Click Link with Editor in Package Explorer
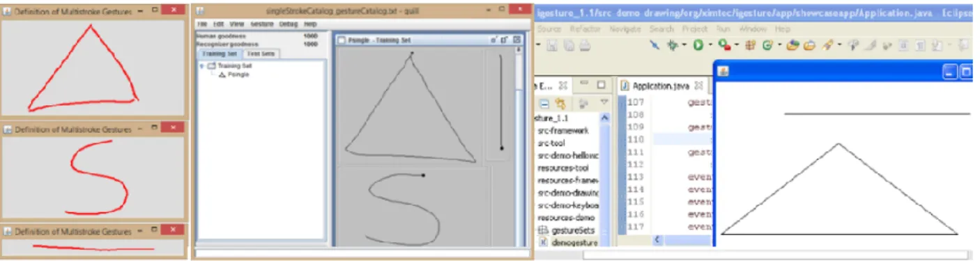The width and height of the screenshot is (980, 261). [x=561, y=104]
